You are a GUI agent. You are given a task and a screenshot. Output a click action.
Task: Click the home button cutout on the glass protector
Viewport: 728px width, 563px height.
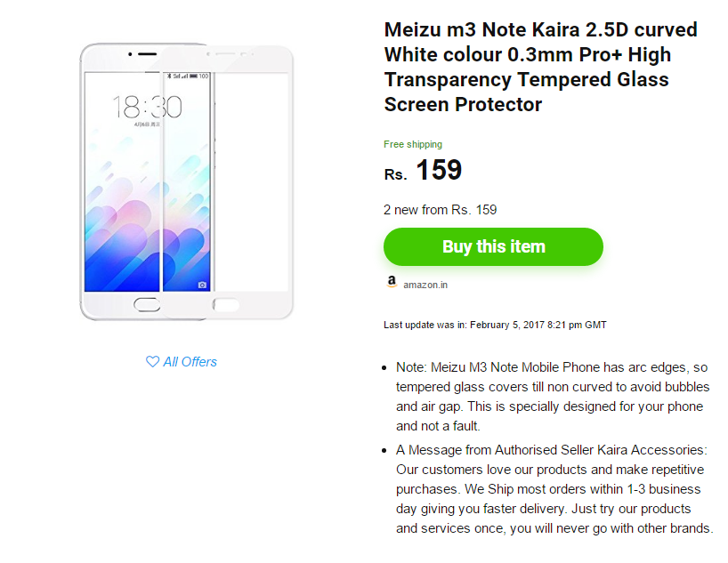226,305
